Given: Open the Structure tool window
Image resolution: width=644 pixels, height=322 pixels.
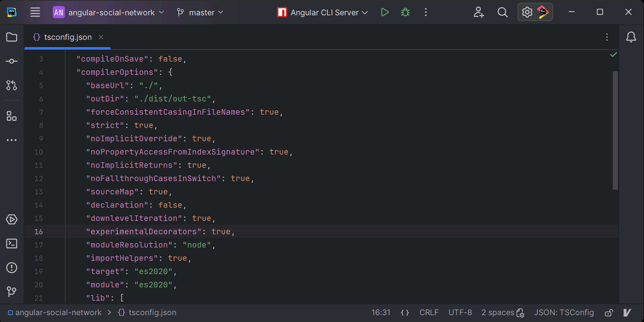Looking at the screenshot, I should pos(12,116).
